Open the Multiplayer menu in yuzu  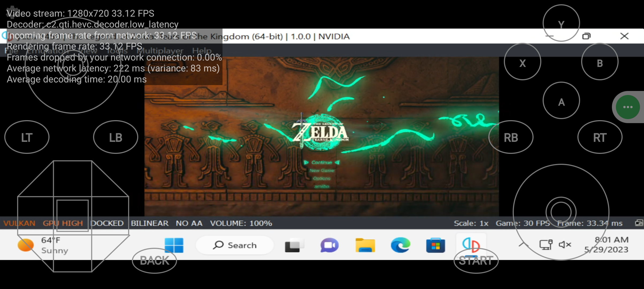(x=161, y=50)
